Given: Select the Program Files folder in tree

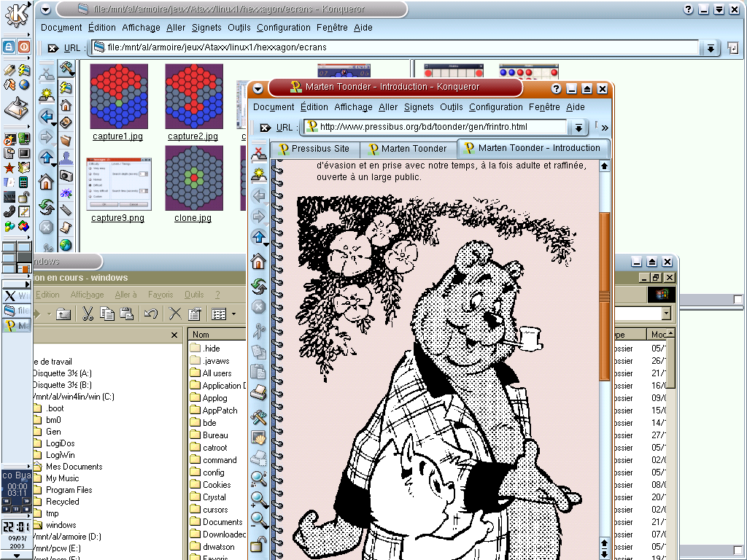Looking at the screenshot, I should [69, 490].
